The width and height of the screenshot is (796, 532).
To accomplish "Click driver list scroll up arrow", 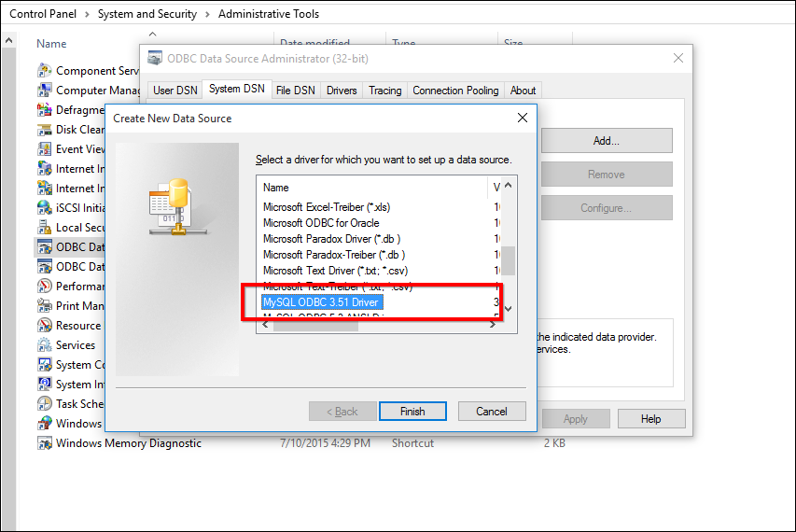I will (x=509, y=186).
